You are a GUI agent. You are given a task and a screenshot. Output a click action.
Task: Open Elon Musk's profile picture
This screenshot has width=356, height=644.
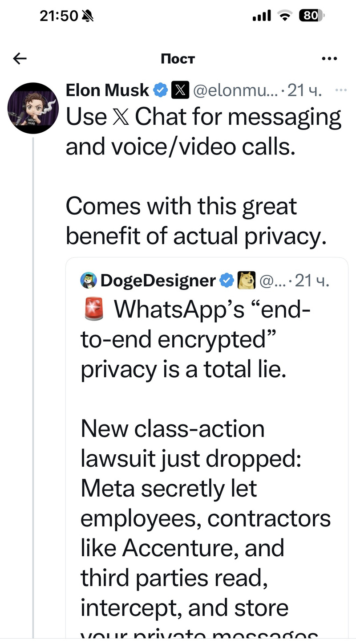coord(33,108)
